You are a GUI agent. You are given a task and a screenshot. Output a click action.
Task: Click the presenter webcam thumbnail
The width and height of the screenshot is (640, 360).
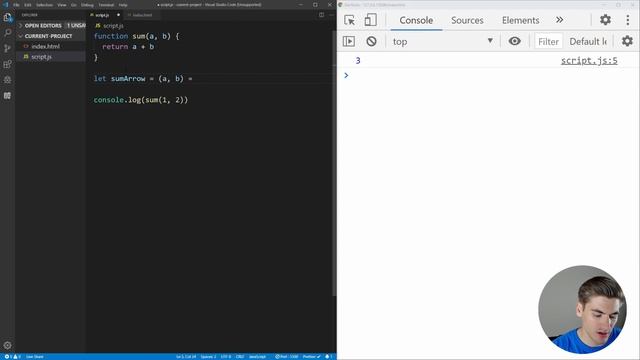coord(582,309)
